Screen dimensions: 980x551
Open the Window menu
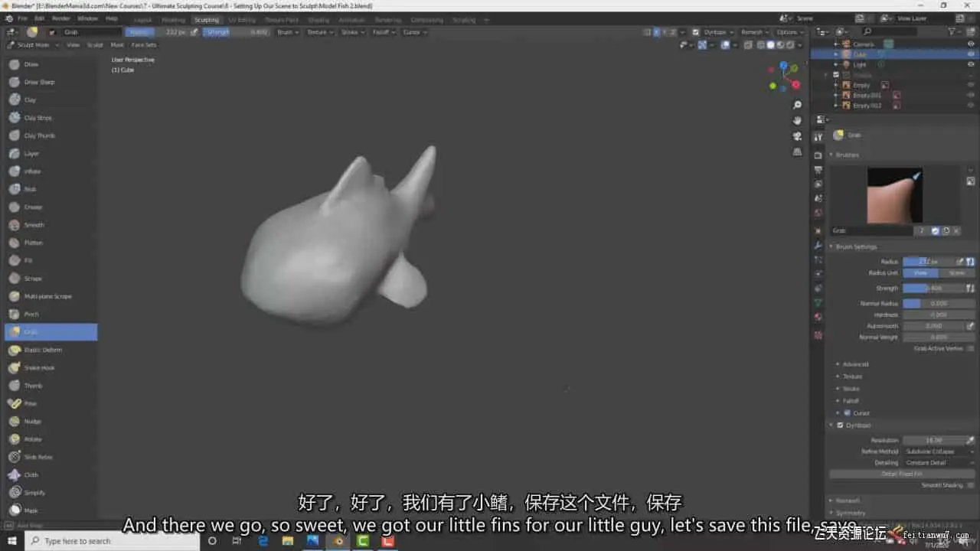[x=87, y=18]
